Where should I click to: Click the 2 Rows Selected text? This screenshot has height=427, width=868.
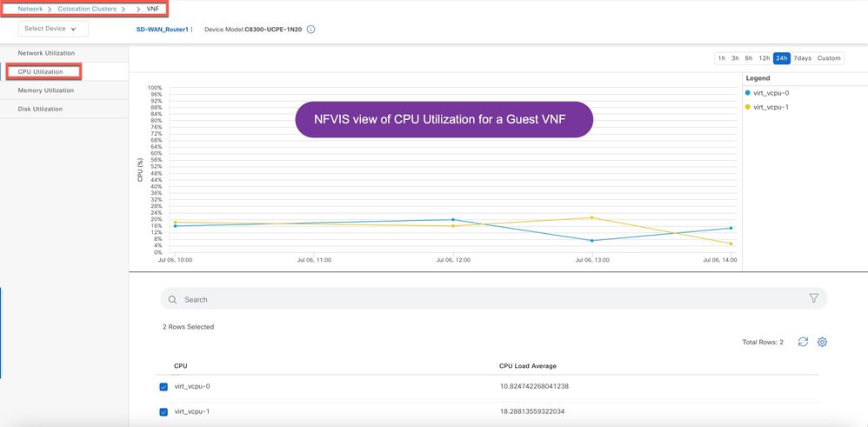(188, 327)
